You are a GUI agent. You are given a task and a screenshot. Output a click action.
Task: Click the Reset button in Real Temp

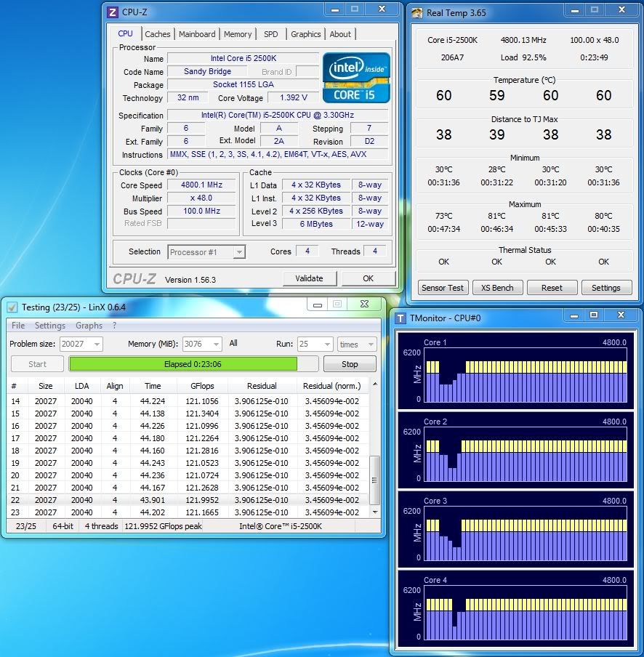point(552,288)
